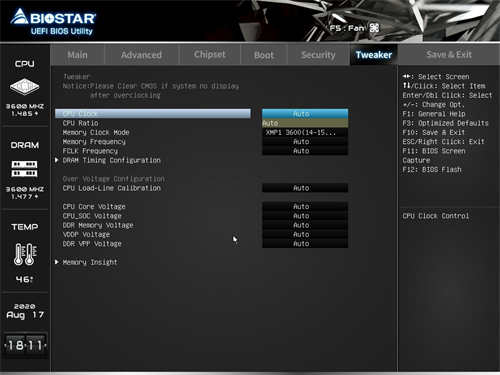
Task: Switch to the Advanced tab
Action: tap(141, 55)
